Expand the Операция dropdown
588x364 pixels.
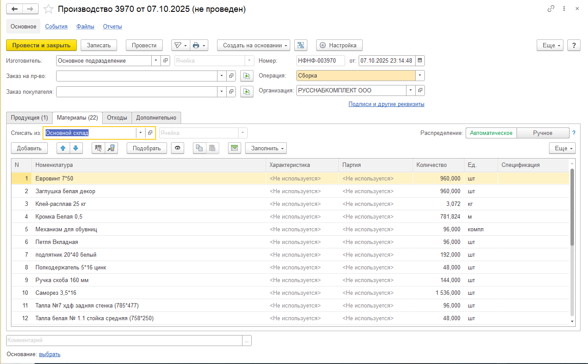(x=420, y=76)
